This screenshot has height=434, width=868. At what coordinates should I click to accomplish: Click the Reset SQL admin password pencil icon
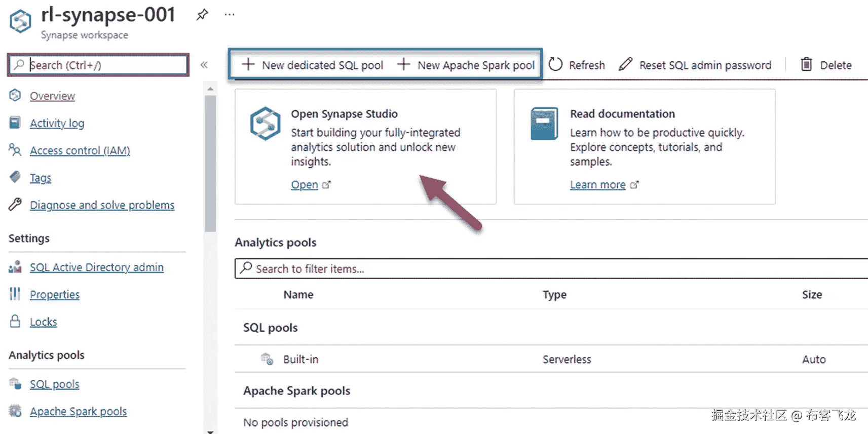click(626, 65)
